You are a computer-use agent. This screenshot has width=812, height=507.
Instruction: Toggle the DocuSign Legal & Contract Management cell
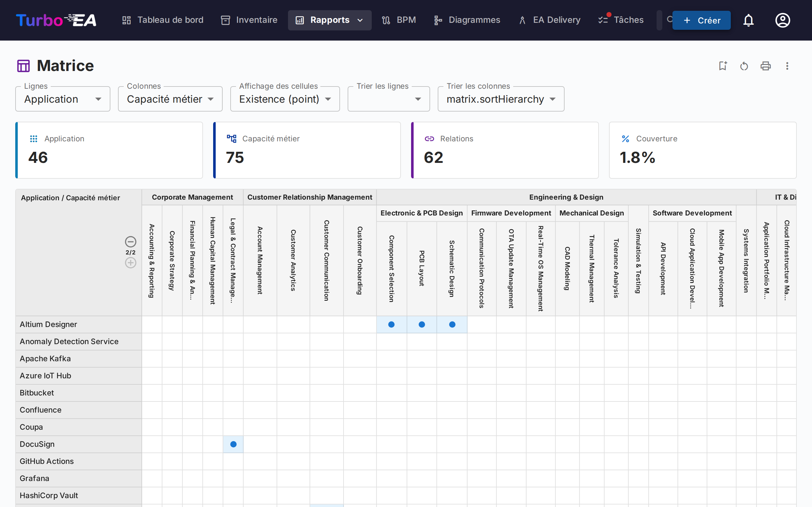233,444
